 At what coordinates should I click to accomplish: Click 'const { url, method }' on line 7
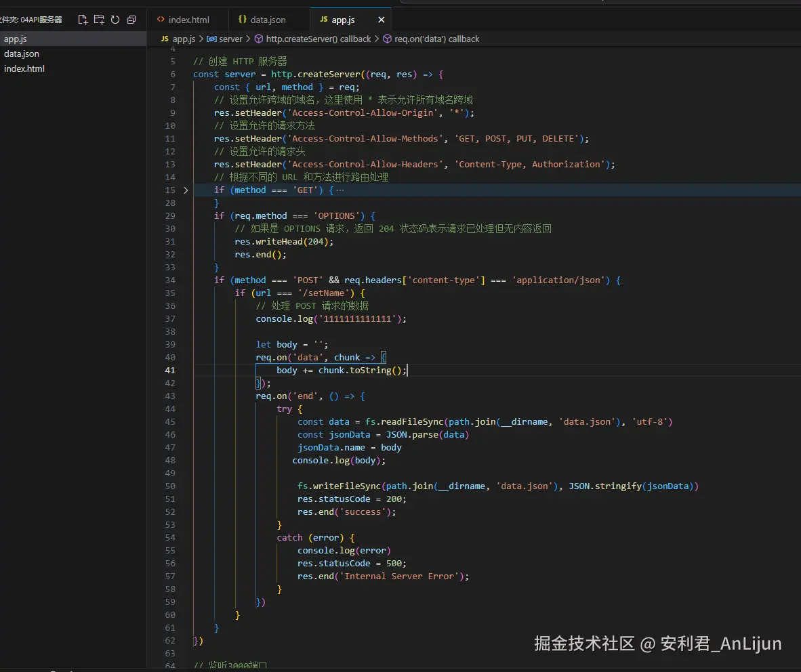269,87
